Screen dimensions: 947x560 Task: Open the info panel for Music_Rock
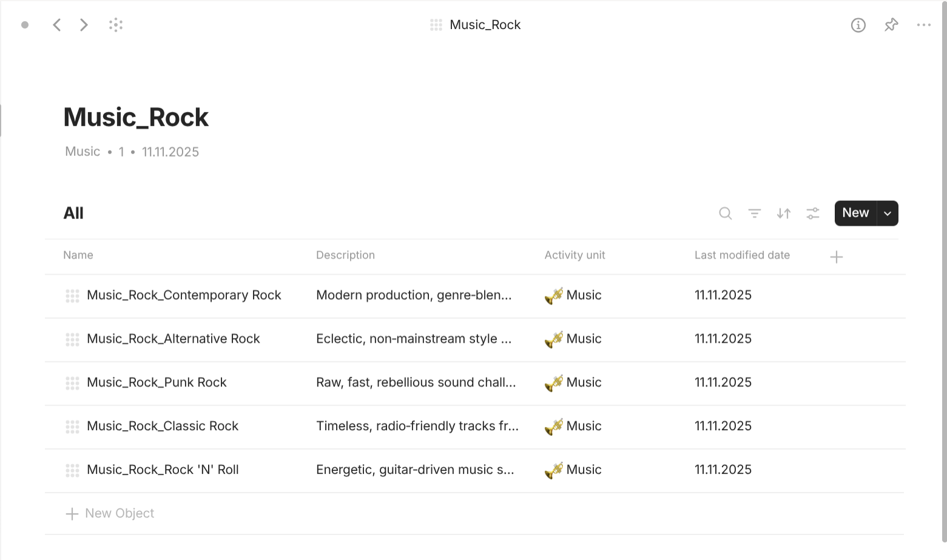[x=858, y=25]
